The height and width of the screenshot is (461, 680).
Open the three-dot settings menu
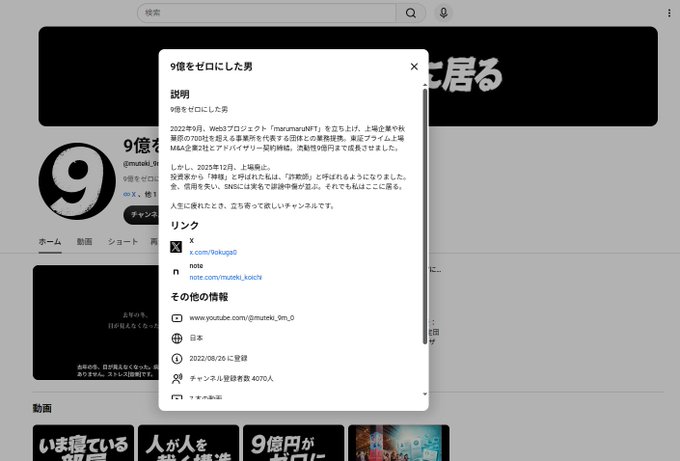(x=669, y=13)
